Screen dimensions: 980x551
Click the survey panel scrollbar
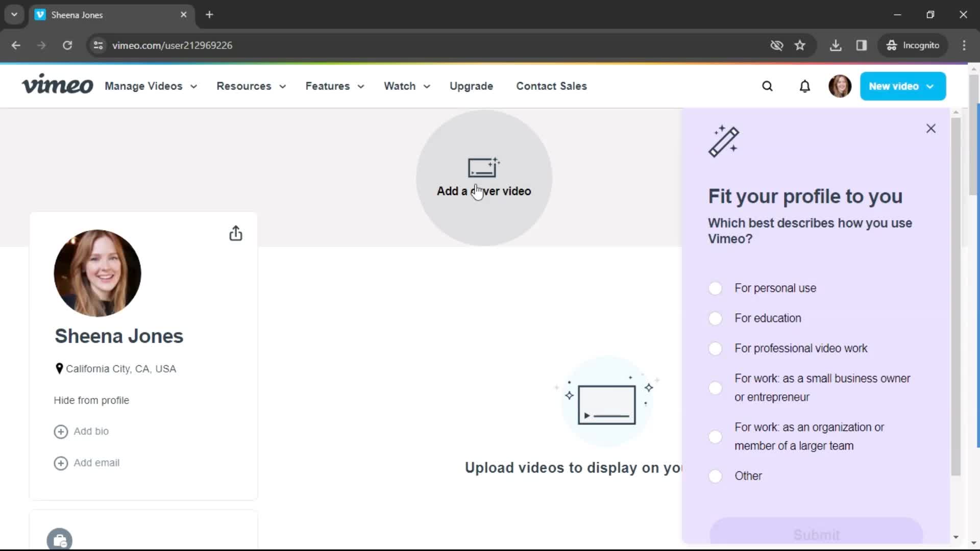pos(955,297)
